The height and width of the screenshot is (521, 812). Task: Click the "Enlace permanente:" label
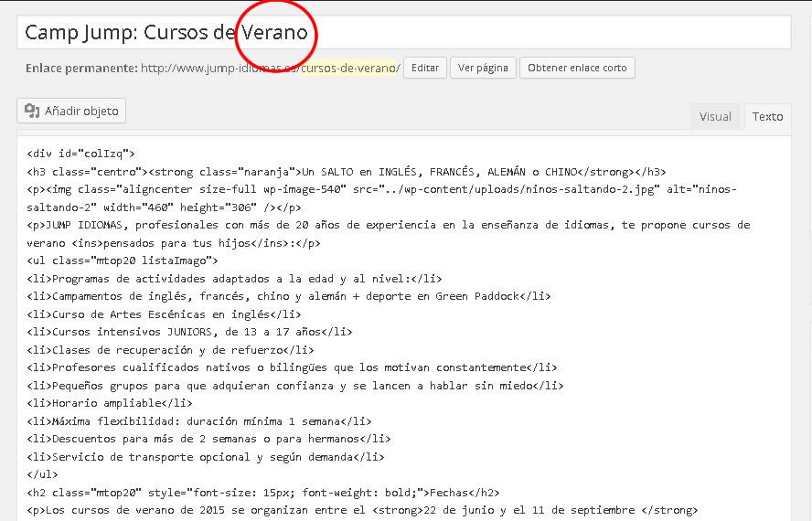click(81, 68)
